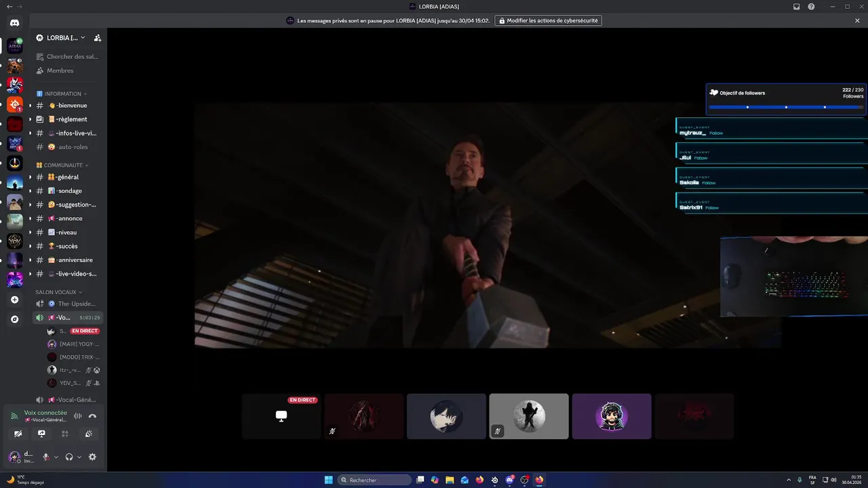Join the -The-Upside... voice channel
The width and height of the screenshot is (868, 488).
point(68,304)
